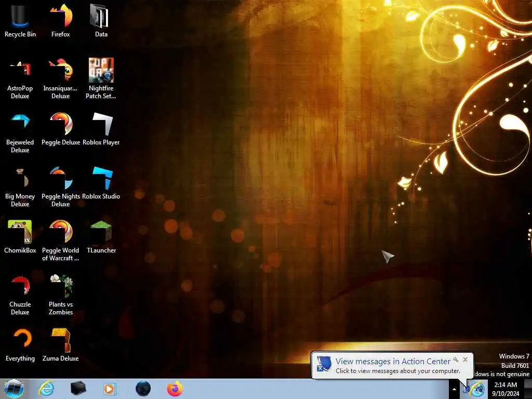Screen dimensions: 532x399
Task: Select the Everything search shortcut
Action: 20,345
